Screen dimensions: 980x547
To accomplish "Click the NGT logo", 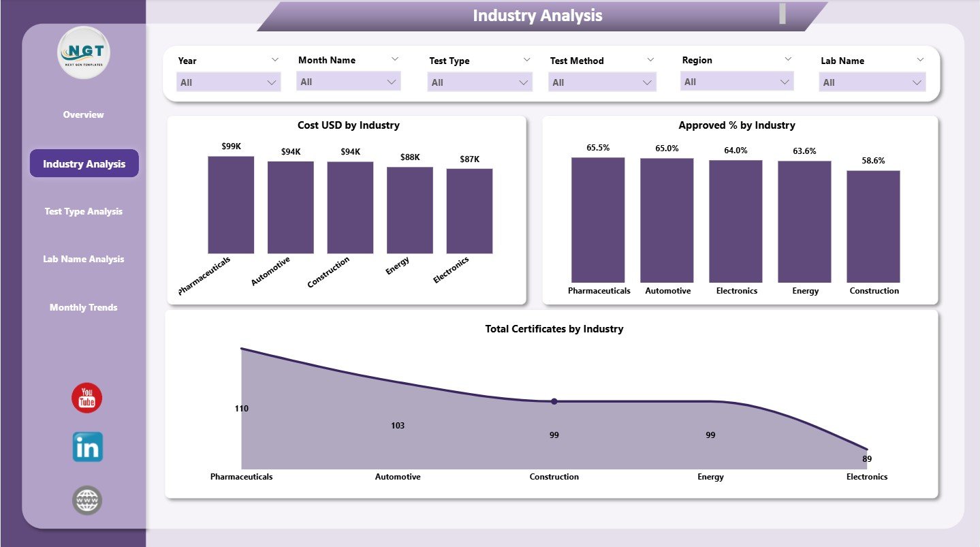I will tap(83, 52).
